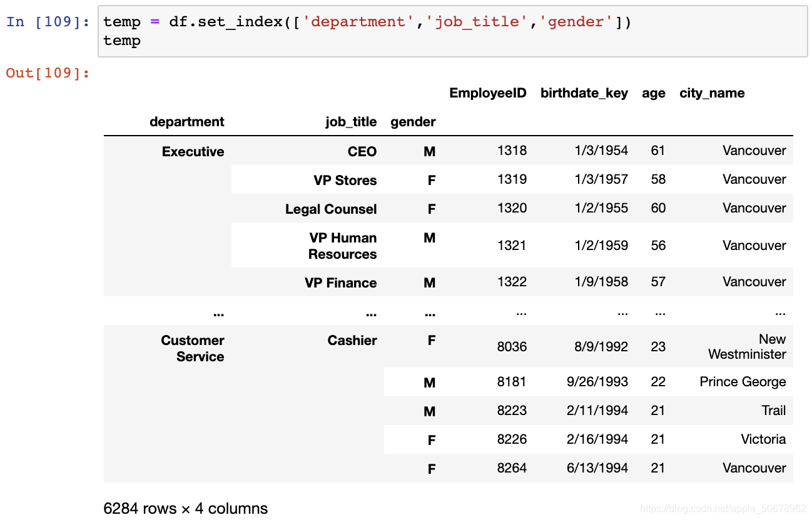Select birthdate 2/16/1994
The image size is (812, 520).
click(597, 439)
